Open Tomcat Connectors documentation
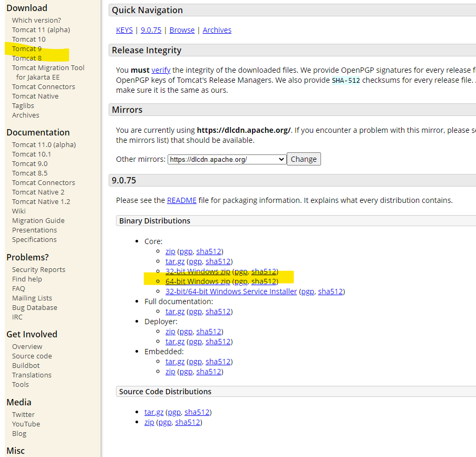Screen dimensions: 476x457 point(43,182)
